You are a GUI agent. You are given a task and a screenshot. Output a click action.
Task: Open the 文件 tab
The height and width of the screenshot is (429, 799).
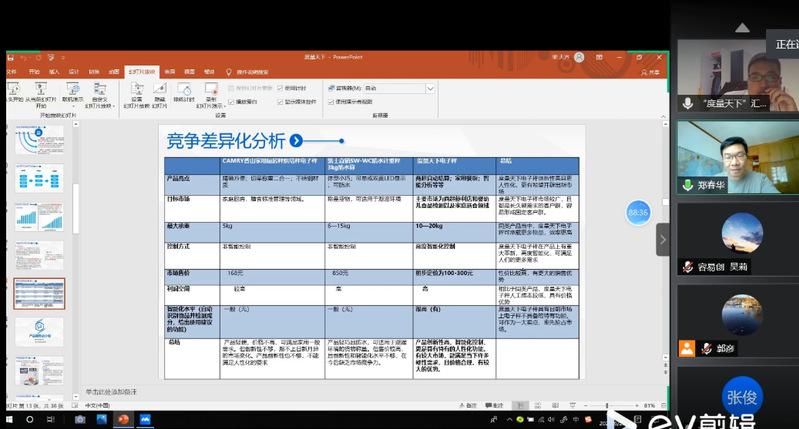[11, 72]
